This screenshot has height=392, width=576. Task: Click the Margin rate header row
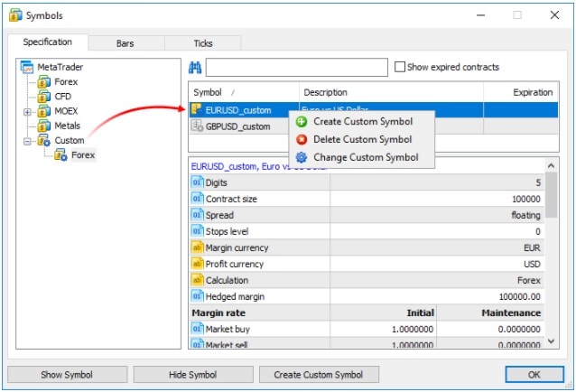(367, 313)
